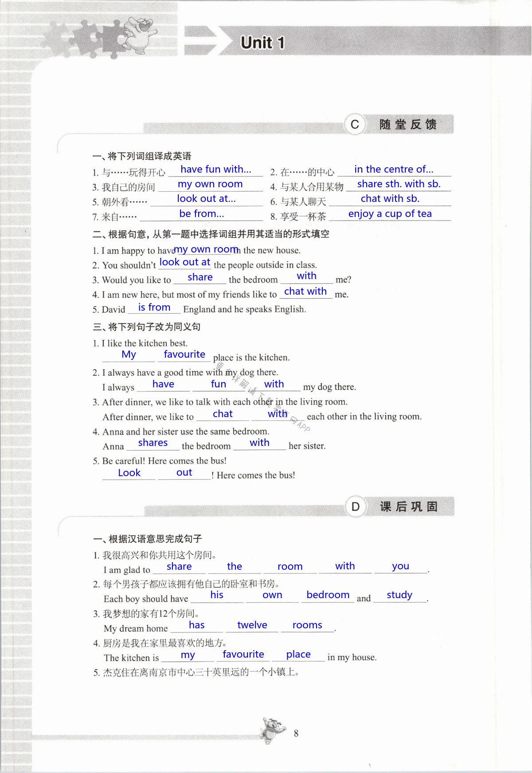Click the answer 'twelve' in 'My dream home'
Viewport: 532px width, 773px height.
252,625
